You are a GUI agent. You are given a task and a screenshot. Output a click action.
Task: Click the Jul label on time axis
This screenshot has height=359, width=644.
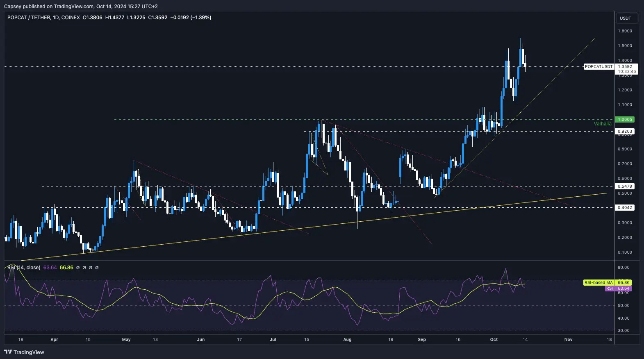tap(273, 340)
